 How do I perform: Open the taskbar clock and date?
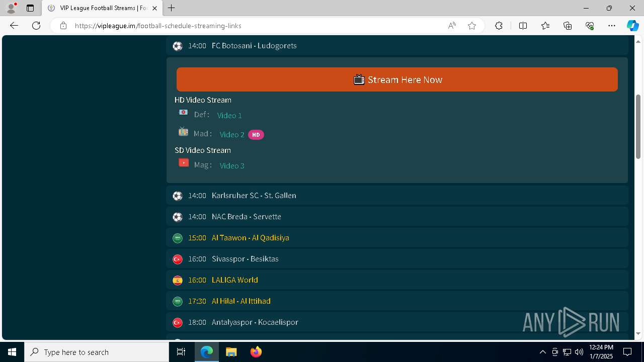601,352
